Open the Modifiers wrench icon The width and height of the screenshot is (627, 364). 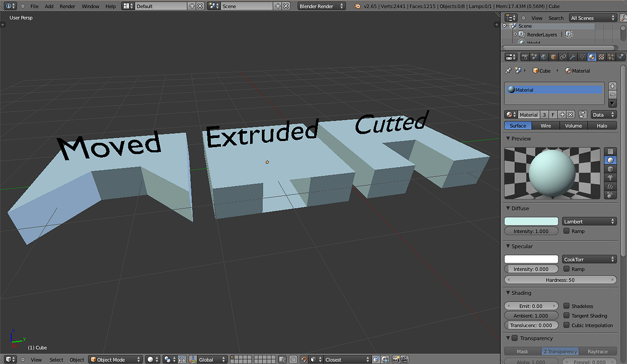(572, 56)
